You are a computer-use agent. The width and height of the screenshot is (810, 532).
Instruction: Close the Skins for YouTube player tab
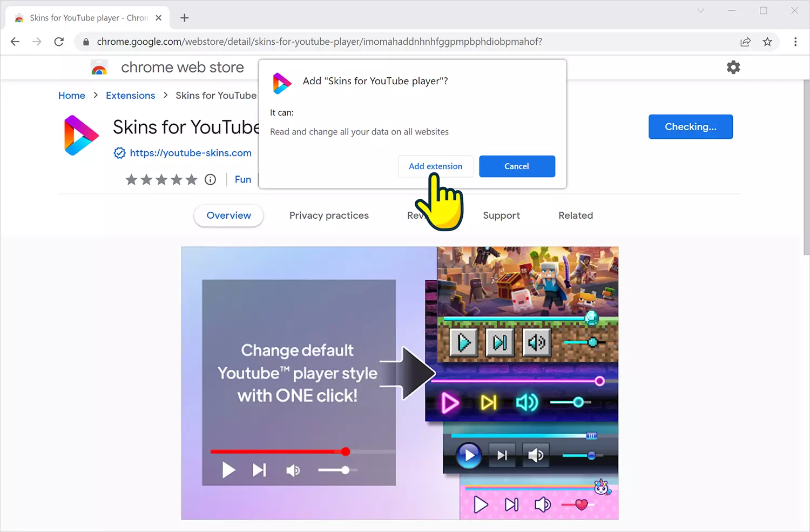158,18
